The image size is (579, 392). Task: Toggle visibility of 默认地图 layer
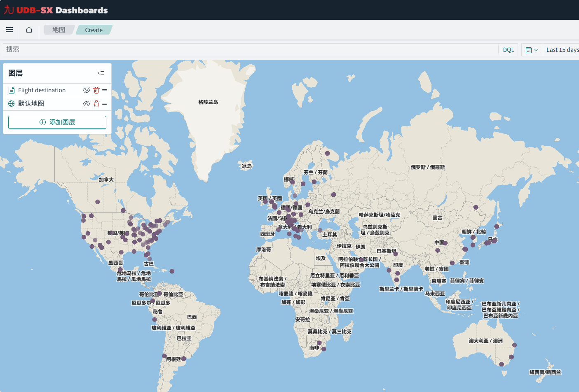point(87,104)
